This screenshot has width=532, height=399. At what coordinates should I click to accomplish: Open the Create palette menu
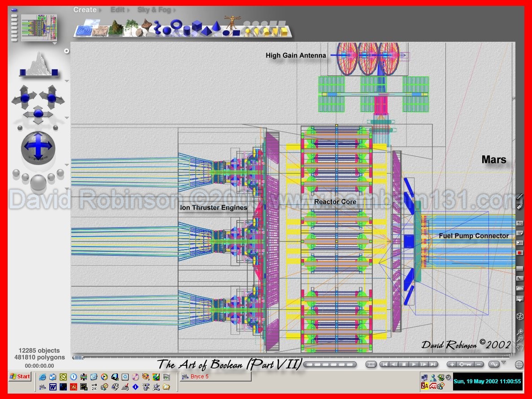click(85, 10)
